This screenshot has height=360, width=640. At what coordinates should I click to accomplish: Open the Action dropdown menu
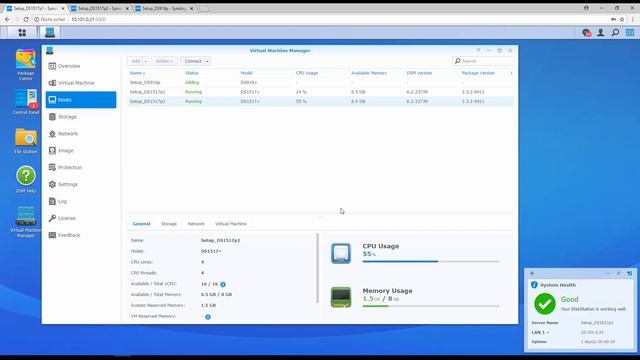[x=164, y=61]
